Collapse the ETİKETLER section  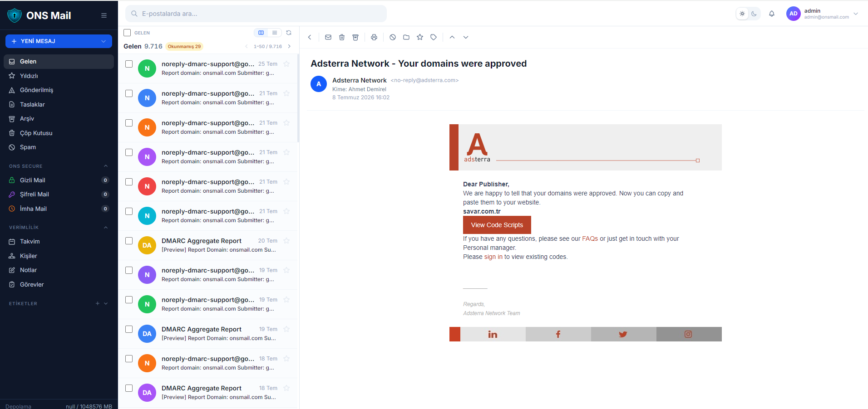click(106, 303)
